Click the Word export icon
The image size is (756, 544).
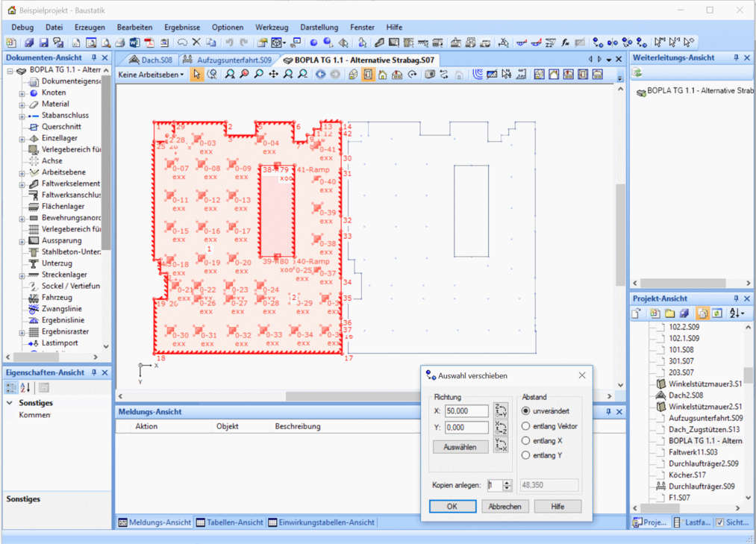tap(134, 43)
